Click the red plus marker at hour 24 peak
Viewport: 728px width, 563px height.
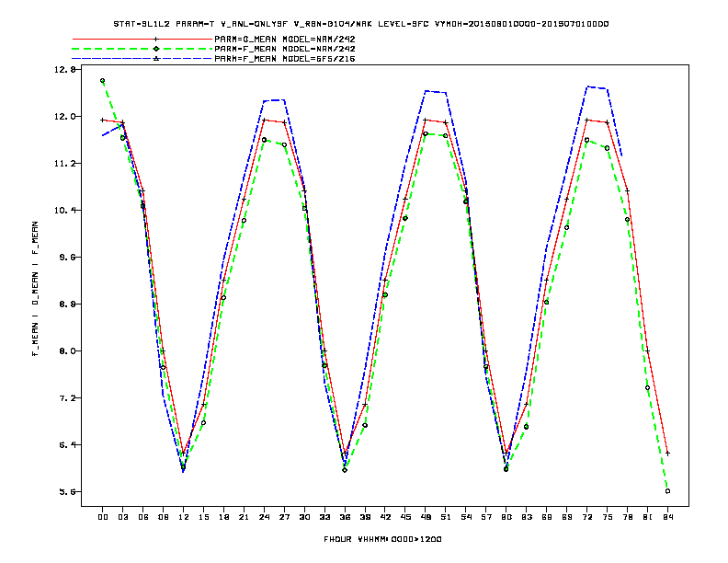point(264,120)
